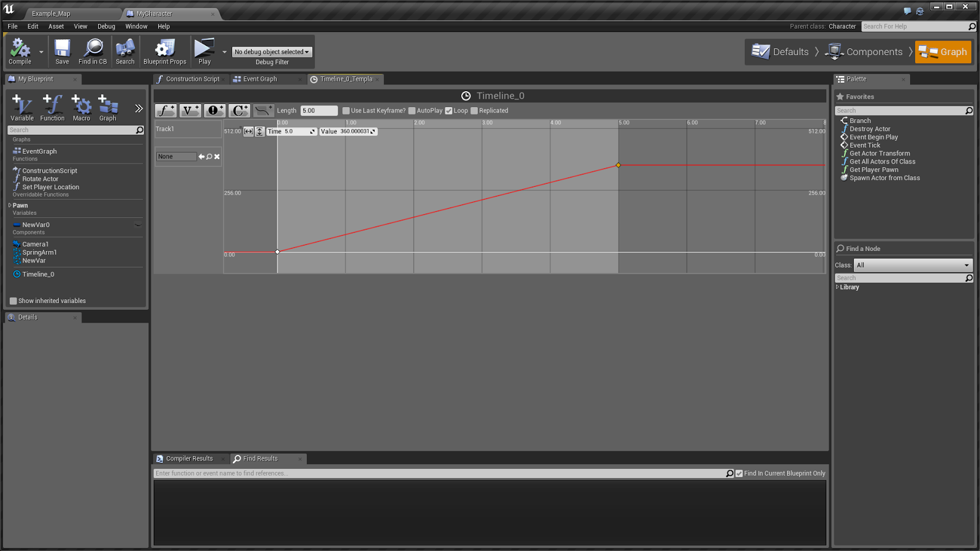This screenshot has width=980, height=551.
Task: Add an external Curve Asset track
Action: click(x=262, y=111)
